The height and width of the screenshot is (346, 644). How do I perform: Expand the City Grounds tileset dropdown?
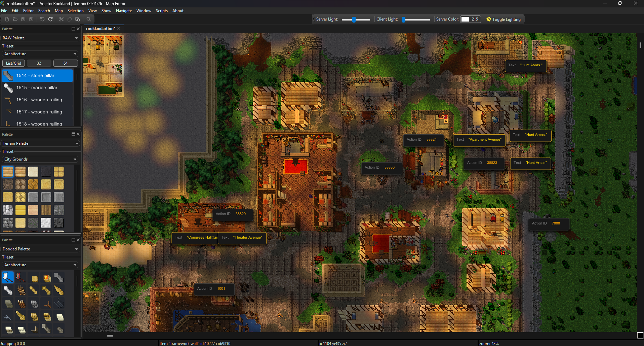click(40, 159)
